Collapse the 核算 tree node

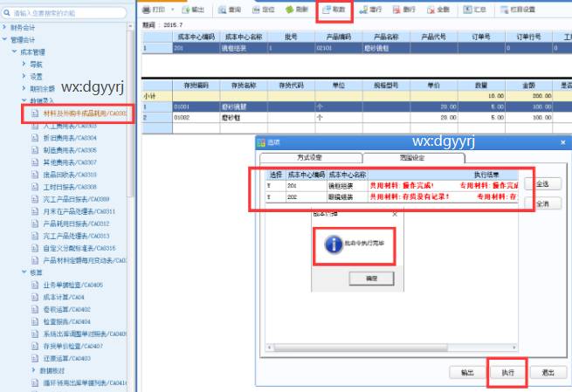(24, 272)
